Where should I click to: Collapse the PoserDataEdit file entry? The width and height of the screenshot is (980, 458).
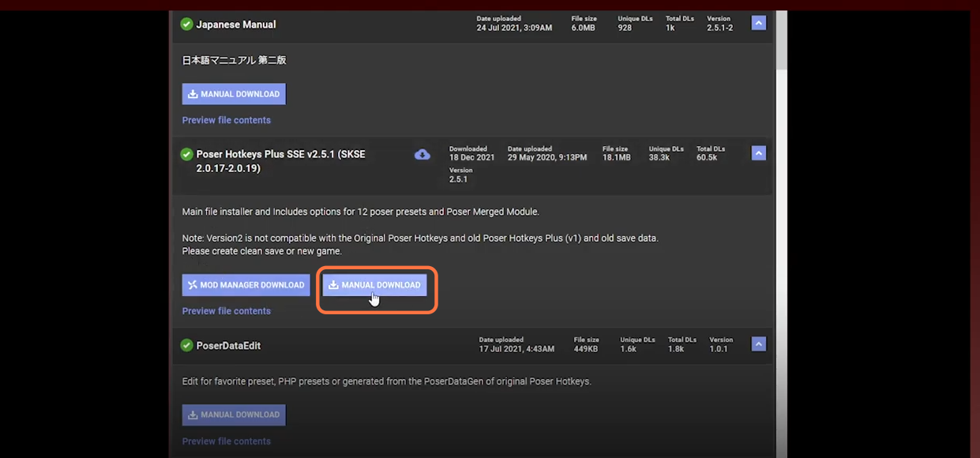pos(759,344)
